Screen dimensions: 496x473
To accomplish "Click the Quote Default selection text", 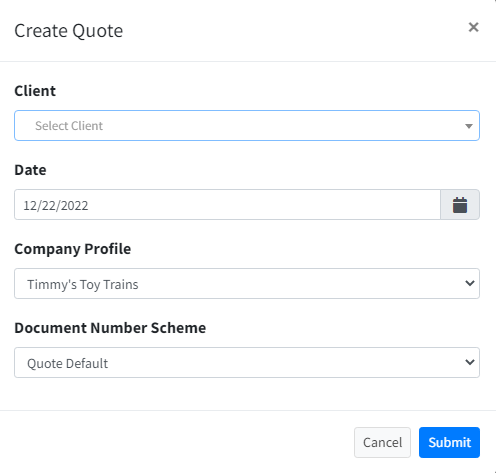I will click(x=67, y=363).
